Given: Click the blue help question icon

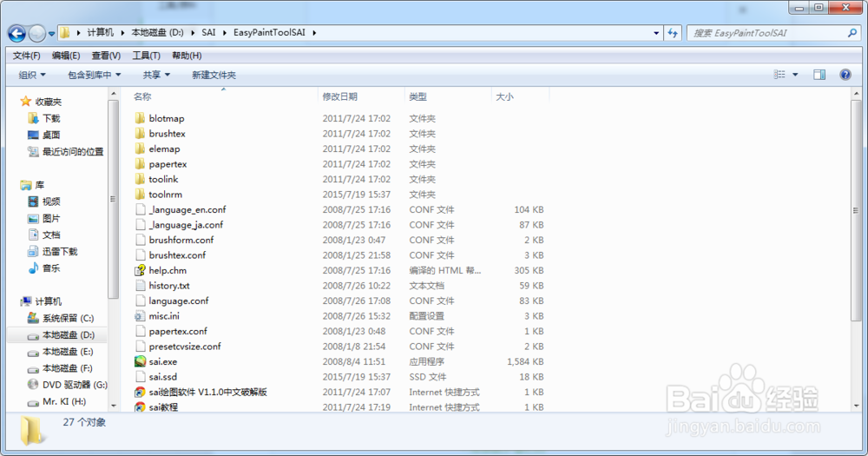Looking at the screenshot, I should coord(845,74).
